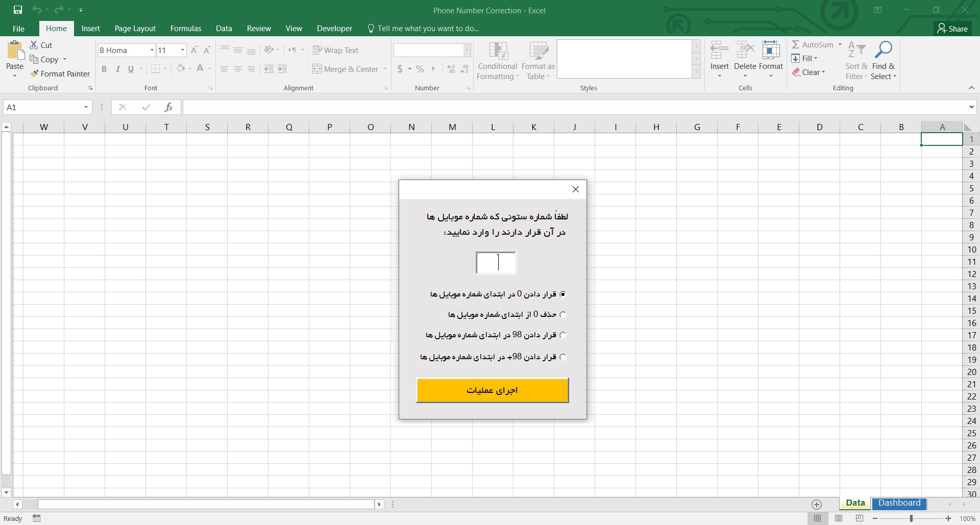Switch to the Developer ribbon tab
Viewport: 980px width, 525px height.
[334, 29]
